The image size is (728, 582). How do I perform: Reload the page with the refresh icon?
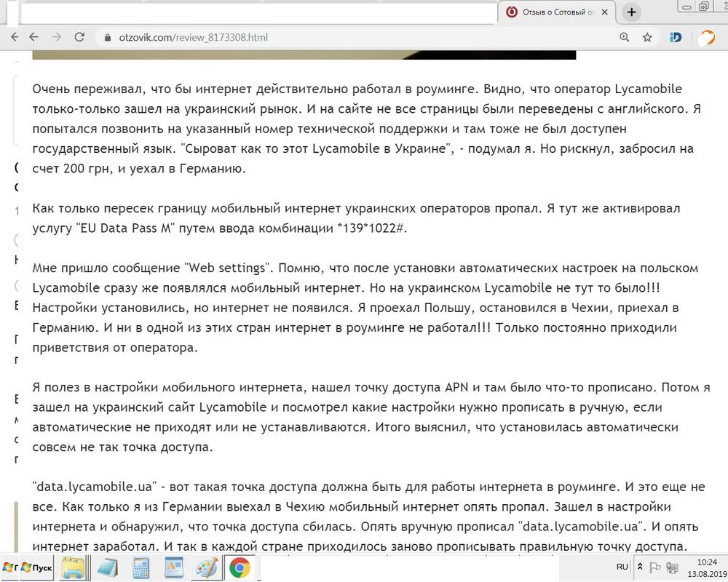[x=79, y=37]
